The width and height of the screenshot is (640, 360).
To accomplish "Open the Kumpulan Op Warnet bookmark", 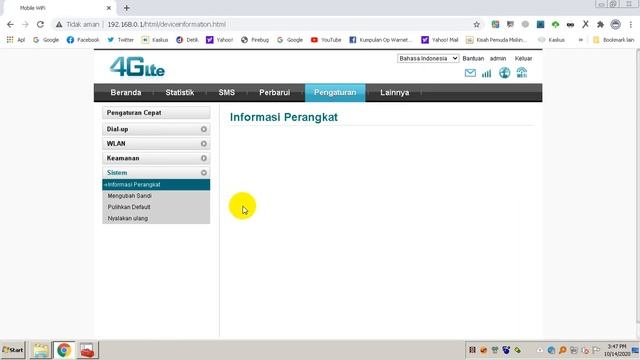I will (380, 40).
